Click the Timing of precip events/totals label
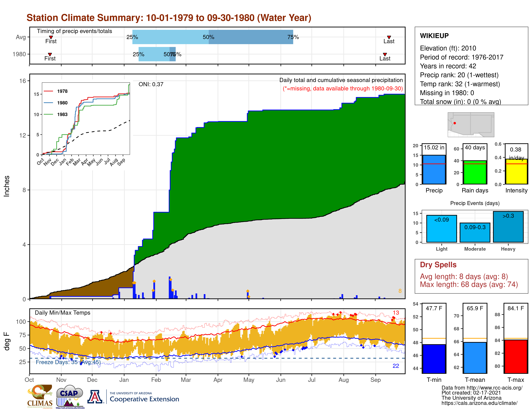Screen dimensions: 532x411 click(x=74, y=31)
